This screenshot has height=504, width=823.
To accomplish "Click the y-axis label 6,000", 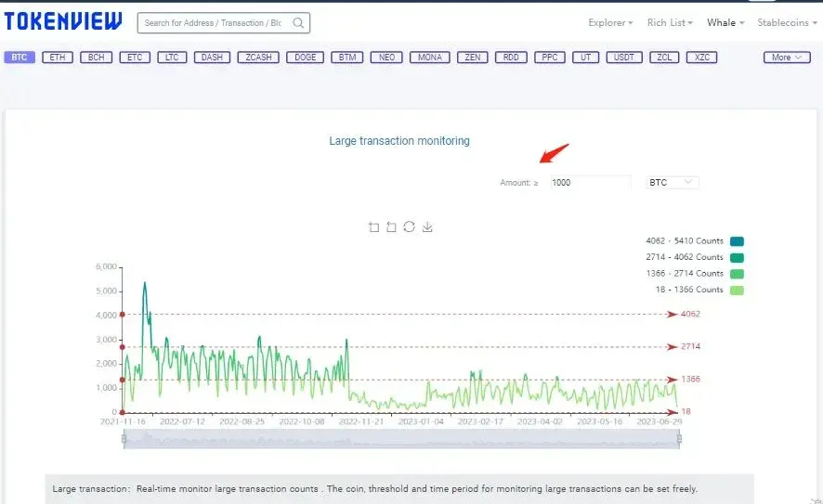I will (x=106, y=267).
